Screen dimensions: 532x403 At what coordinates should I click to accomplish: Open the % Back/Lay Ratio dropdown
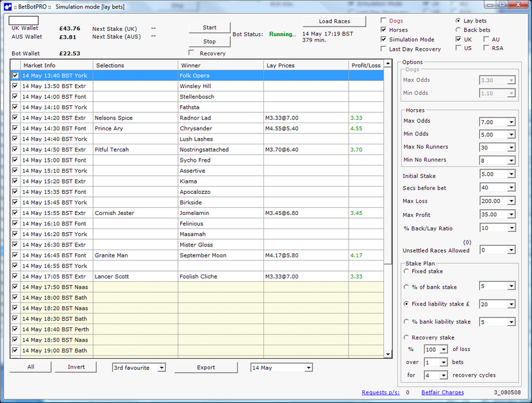(511, 228)
